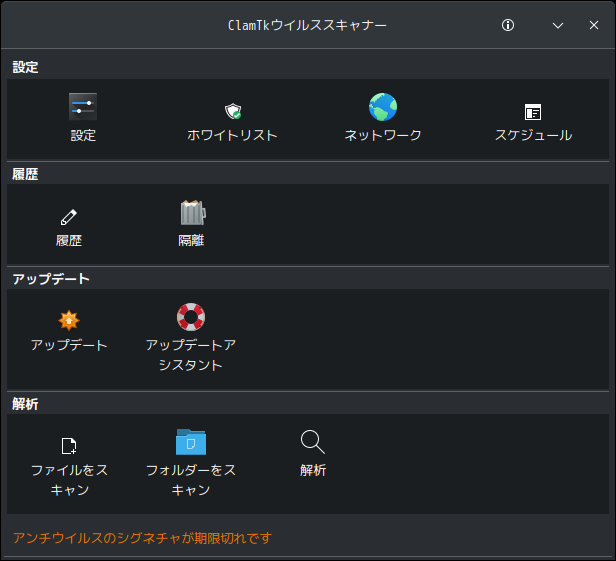Image resolution: width=616 pixels, height=561 pixels.
Task: Close the ClamTk window
Action: 594,25
